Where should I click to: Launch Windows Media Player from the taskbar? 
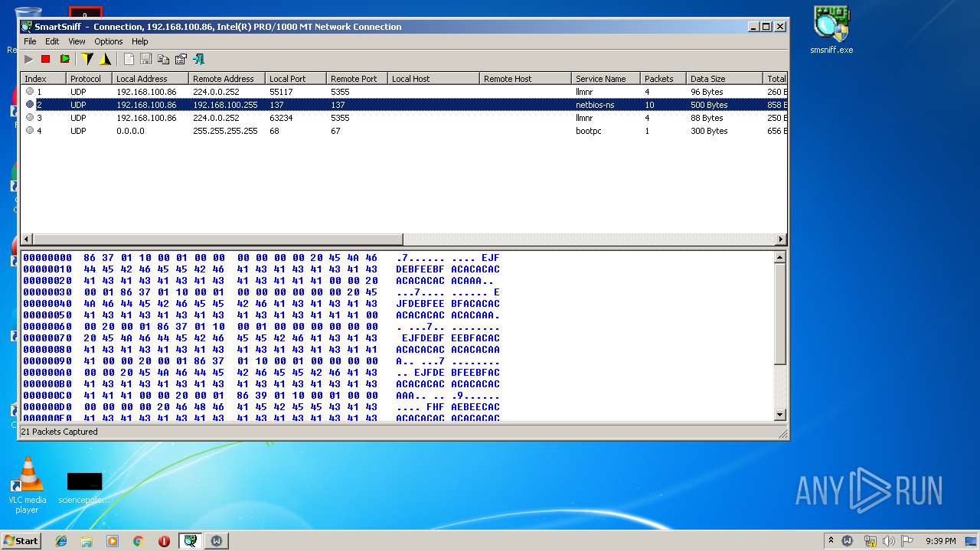[x=113, y=541]
